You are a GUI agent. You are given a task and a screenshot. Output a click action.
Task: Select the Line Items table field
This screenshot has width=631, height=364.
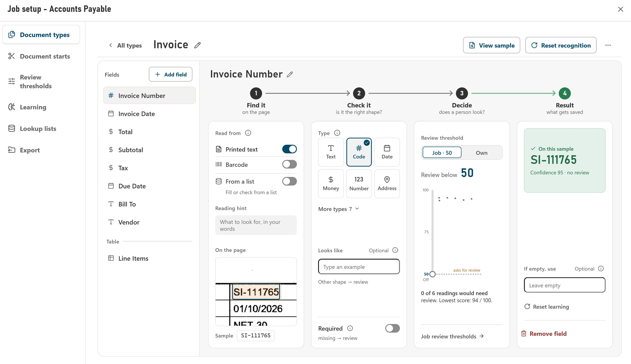pyautogui.click(x=149, y=258)
